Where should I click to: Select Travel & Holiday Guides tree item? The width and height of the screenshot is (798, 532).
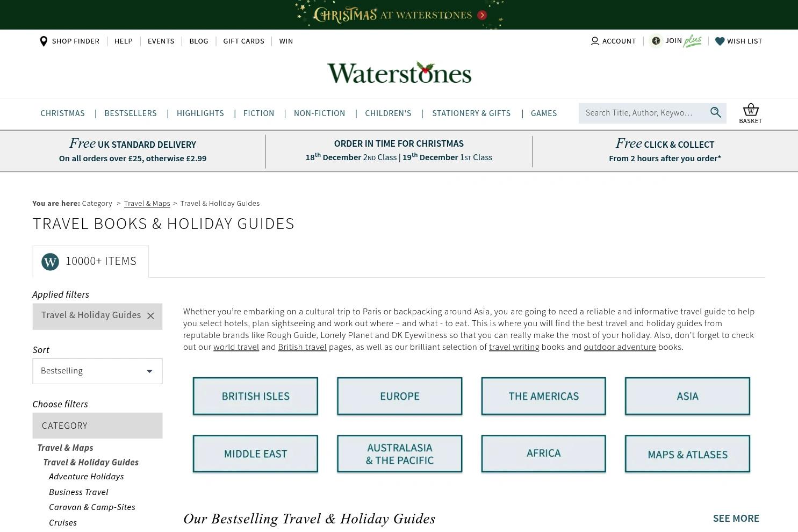click(x=91, y=462)
